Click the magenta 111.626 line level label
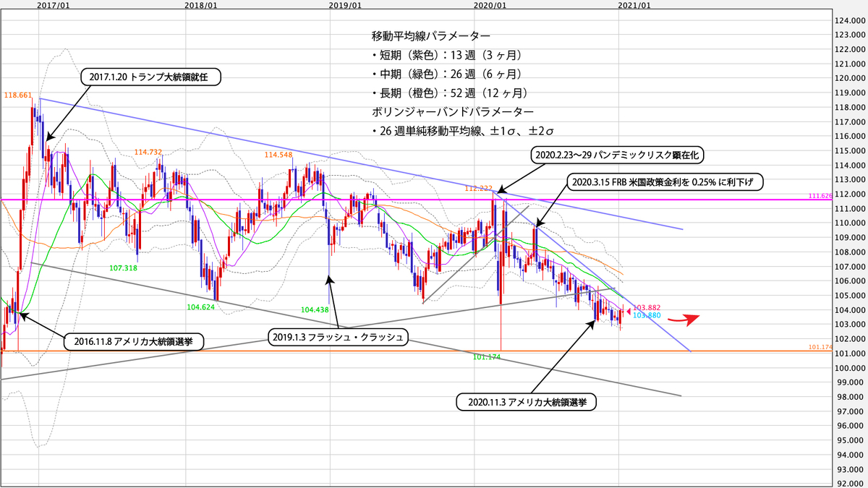The height and width of the screenshot is (488, 868). pos(819,196)
